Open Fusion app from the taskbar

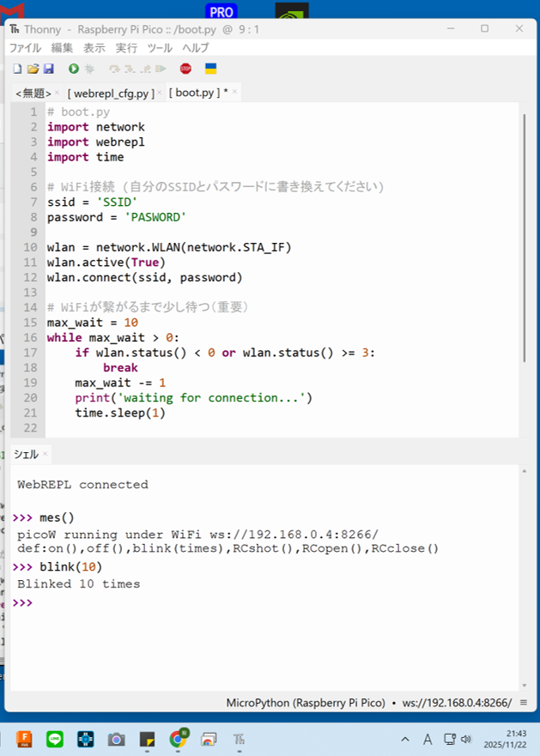[24, 739]
